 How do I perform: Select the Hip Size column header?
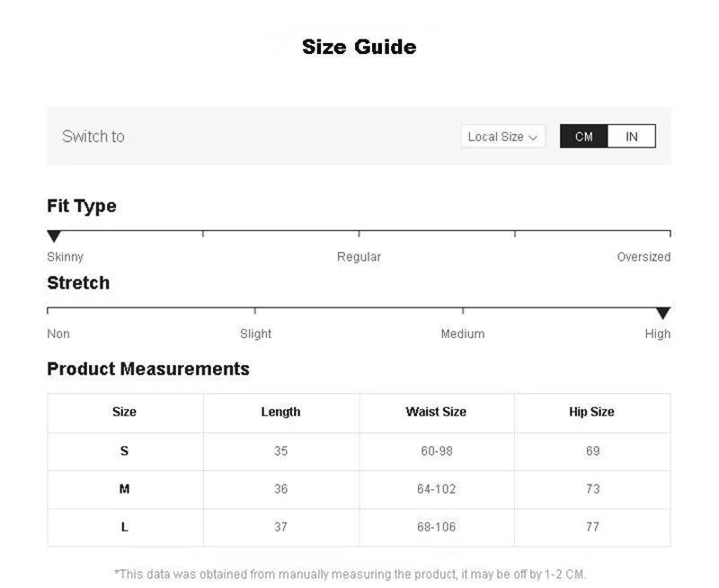(591, 412)
